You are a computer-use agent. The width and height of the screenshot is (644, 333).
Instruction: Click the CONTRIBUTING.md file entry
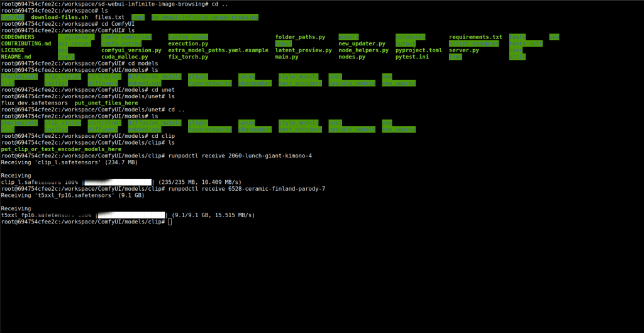tap(26, 43)
